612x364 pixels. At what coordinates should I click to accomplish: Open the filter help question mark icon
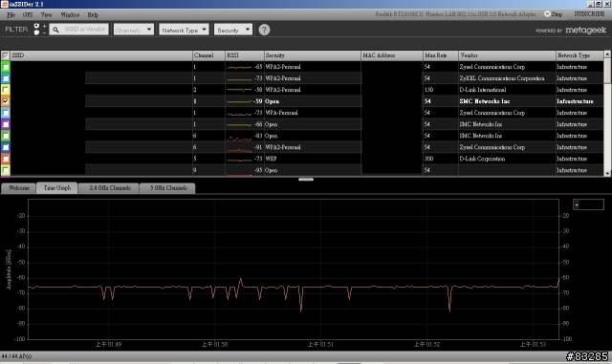click(x=264, y=30)
